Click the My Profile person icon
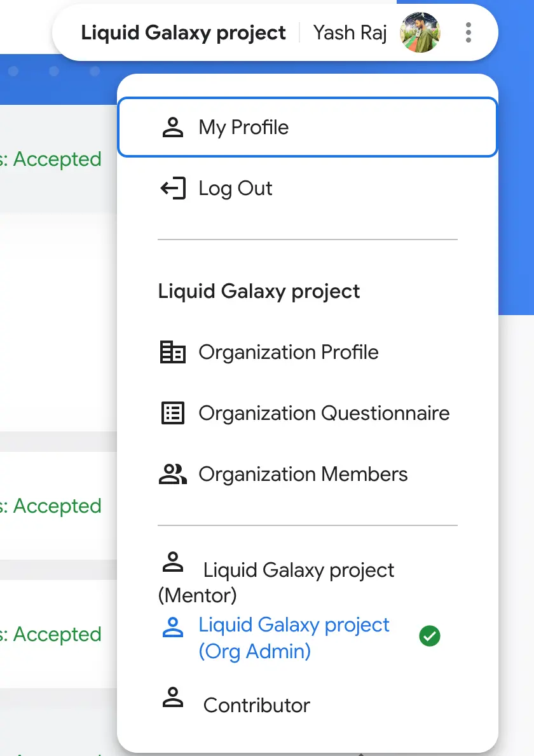534x756 pixels. (173, 127)
